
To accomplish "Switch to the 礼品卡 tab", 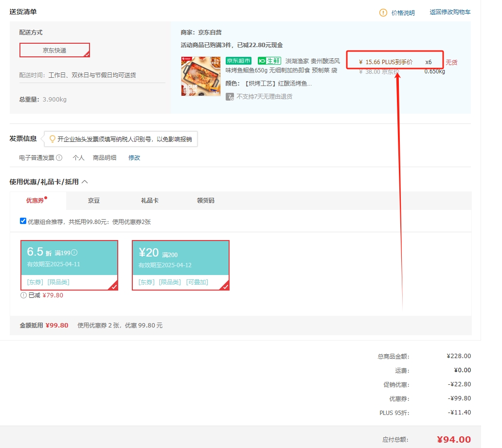I will pos(149,201).
